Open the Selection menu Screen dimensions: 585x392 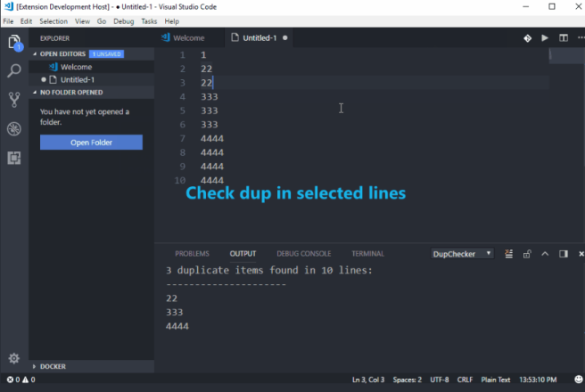[x=54, y=20]
